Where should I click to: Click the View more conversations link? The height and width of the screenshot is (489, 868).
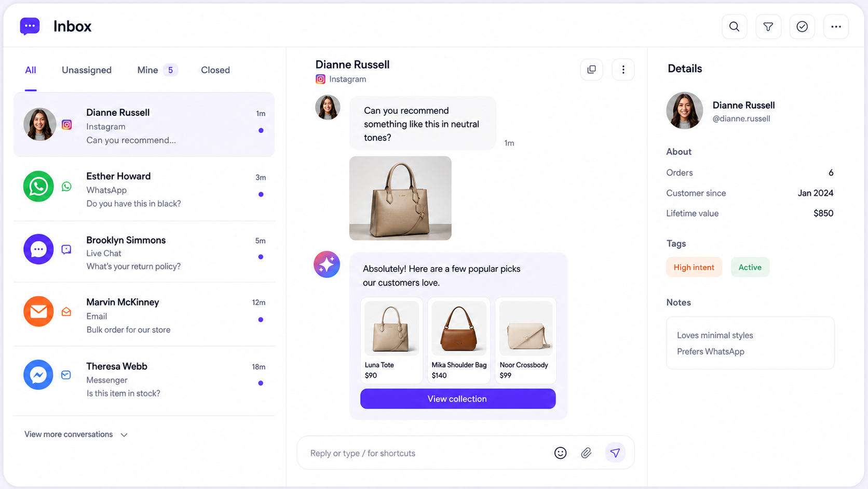tap(69, 434)
